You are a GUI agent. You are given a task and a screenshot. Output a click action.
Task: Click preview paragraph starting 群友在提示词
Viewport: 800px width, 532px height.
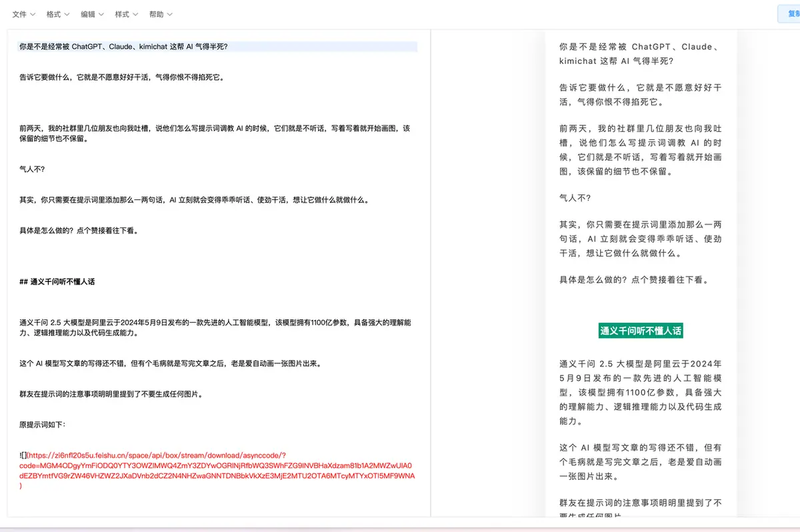640,509
